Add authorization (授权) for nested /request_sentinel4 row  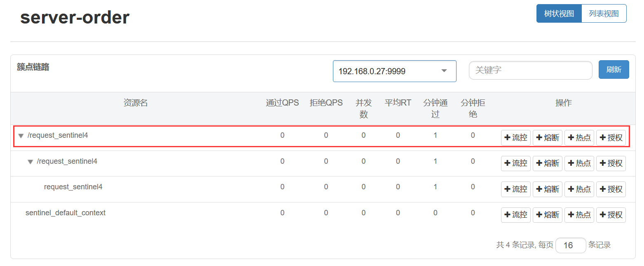611,164
